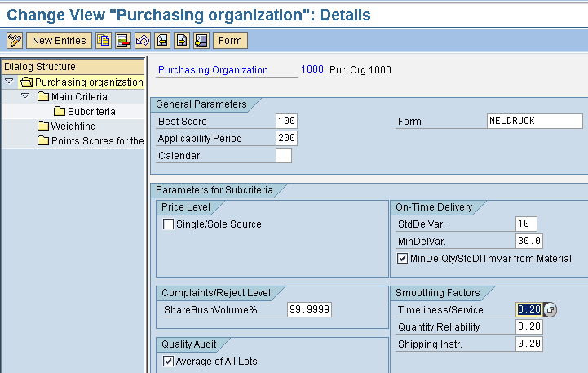Collapse the Purchasing organization tree node

click(9, 82)
